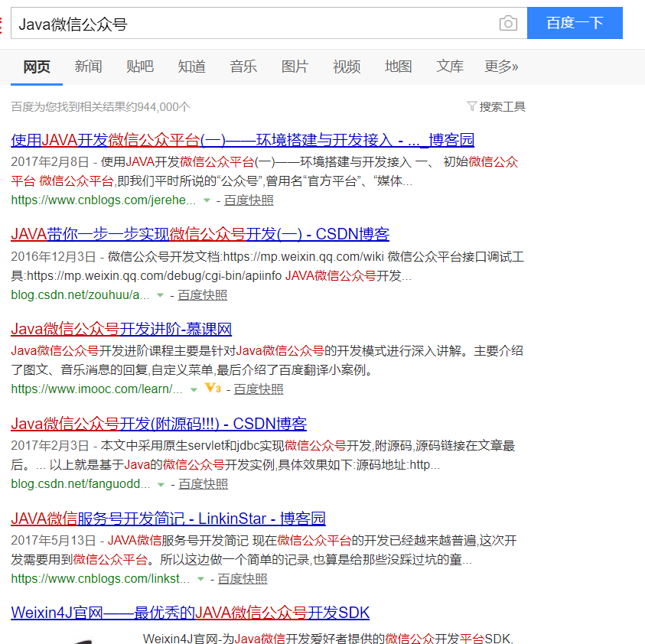
Task: Switch to the 新闻 tab
Action: [89, 67]
